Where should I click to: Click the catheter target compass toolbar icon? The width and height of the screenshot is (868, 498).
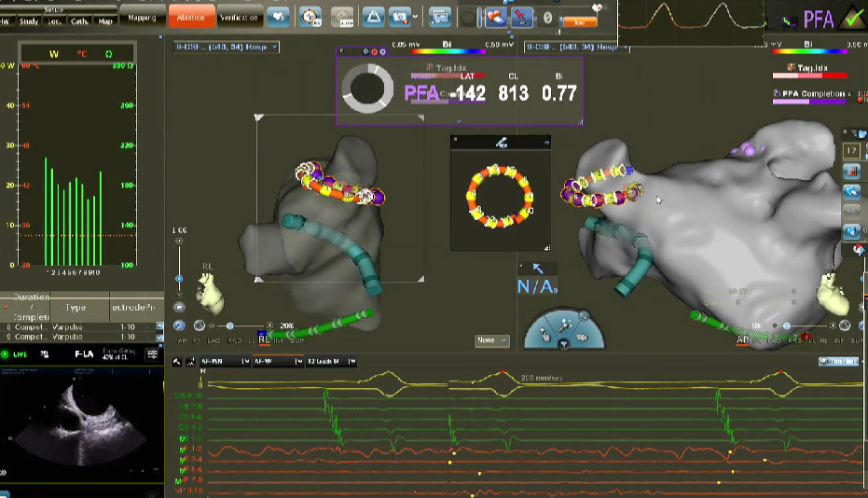(310, 16)
